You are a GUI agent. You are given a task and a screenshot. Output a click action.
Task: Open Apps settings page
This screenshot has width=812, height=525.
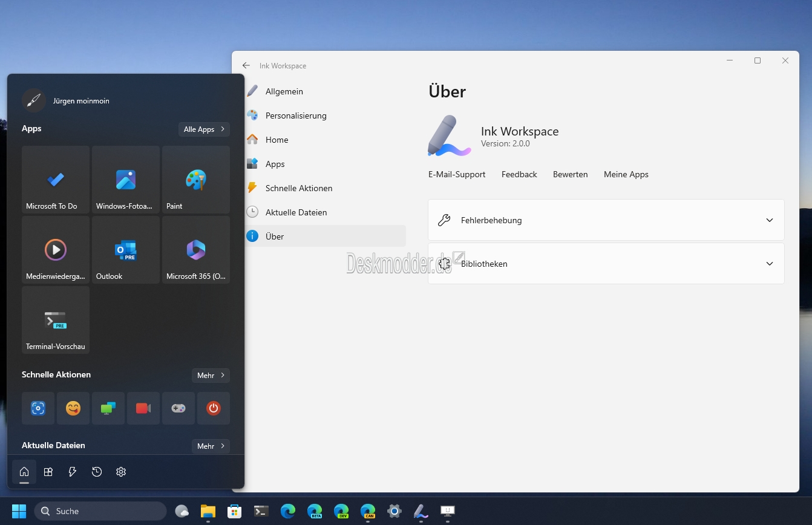[326, 164]
